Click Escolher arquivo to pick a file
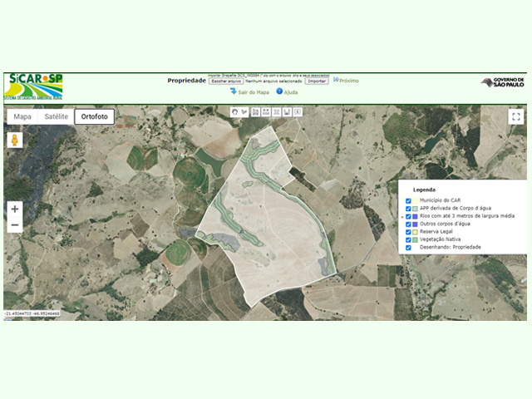The width and height of the screenshot is (532, 399). 224,81
